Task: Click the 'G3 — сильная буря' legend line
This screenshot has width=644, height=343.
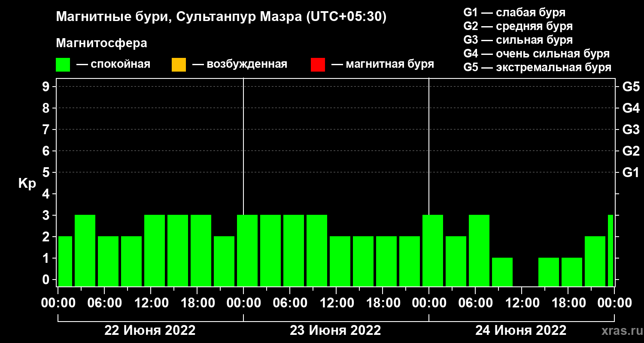Action: pyautogui.click(x=518, y=40)
